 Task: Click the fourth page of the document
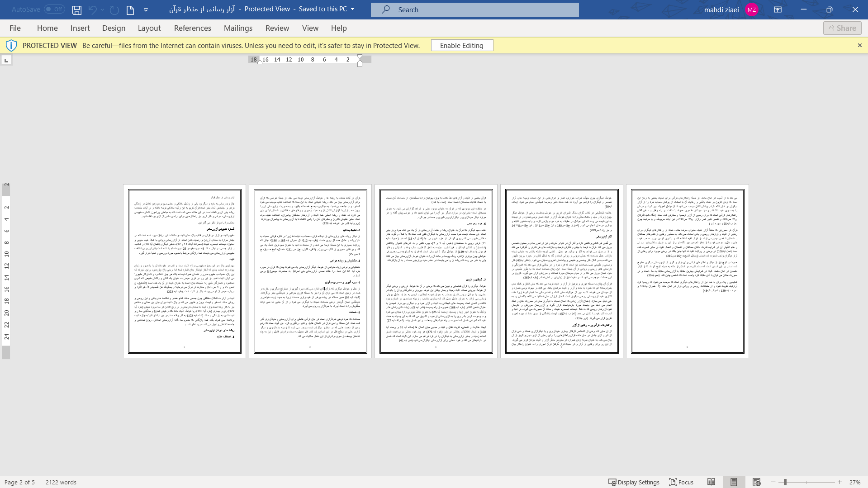point(562,271)
